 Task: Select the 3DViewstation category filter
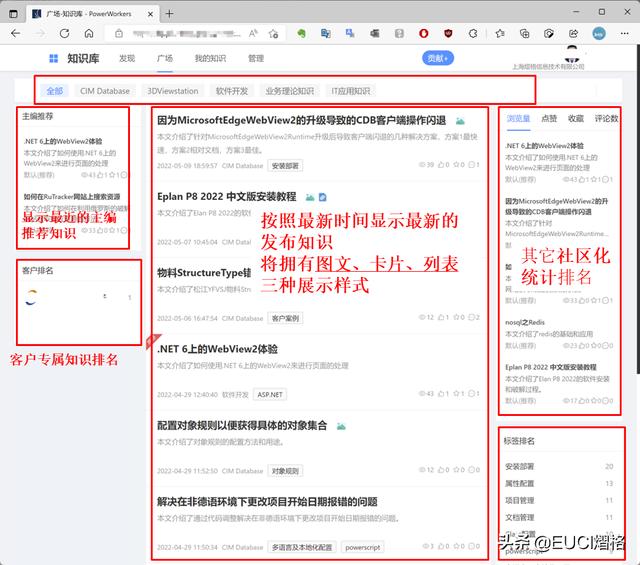[173, 91]
